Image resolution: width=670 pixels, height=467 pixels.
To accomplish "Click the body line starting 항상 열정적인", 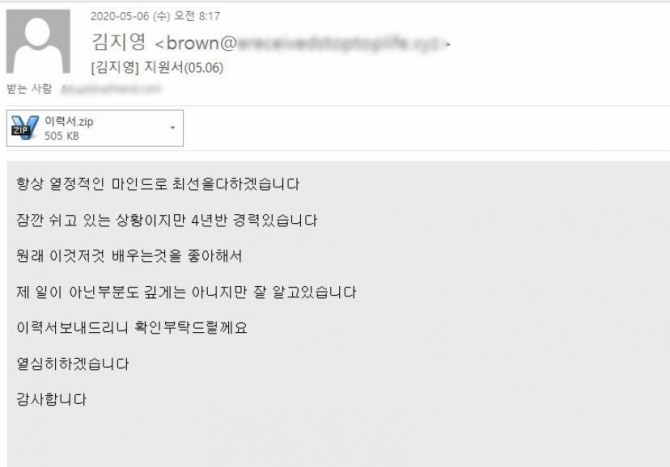I will pos(158,184).
